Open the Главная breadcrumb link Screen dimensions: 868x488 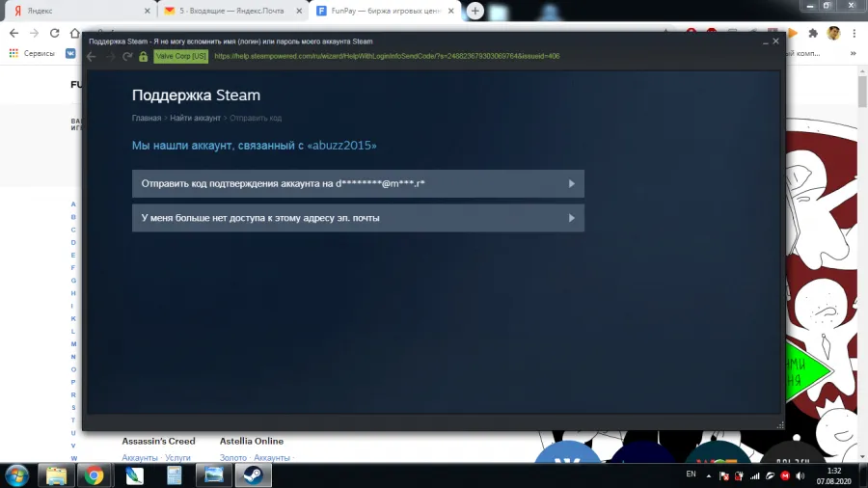(147, 118)
